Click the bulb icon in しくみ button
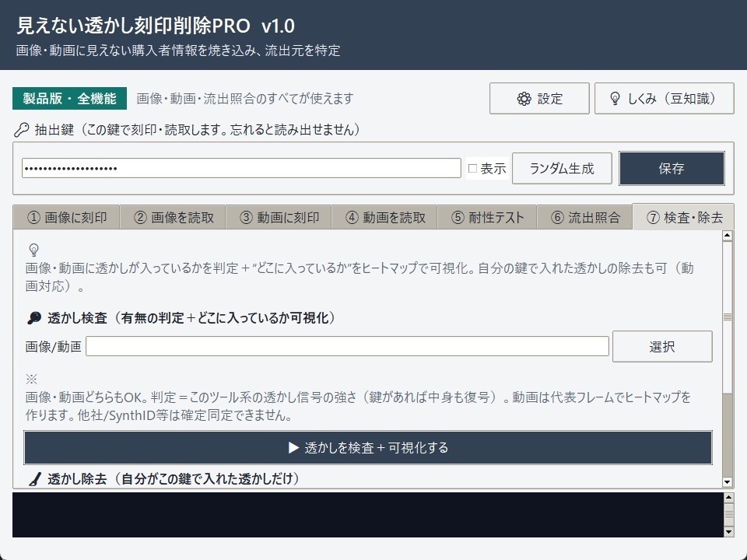This screenshot has height=560, width=747. (x=615, y=99)
